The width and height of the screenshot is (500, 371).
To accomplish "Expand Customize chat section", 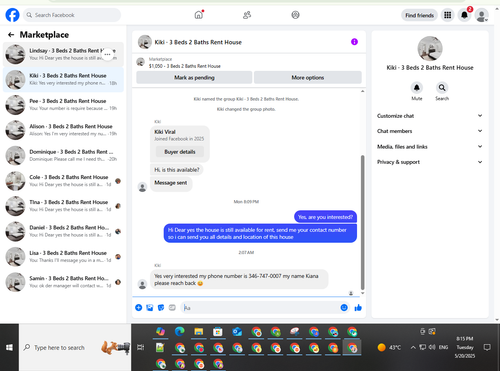I will tap(430, 116).
